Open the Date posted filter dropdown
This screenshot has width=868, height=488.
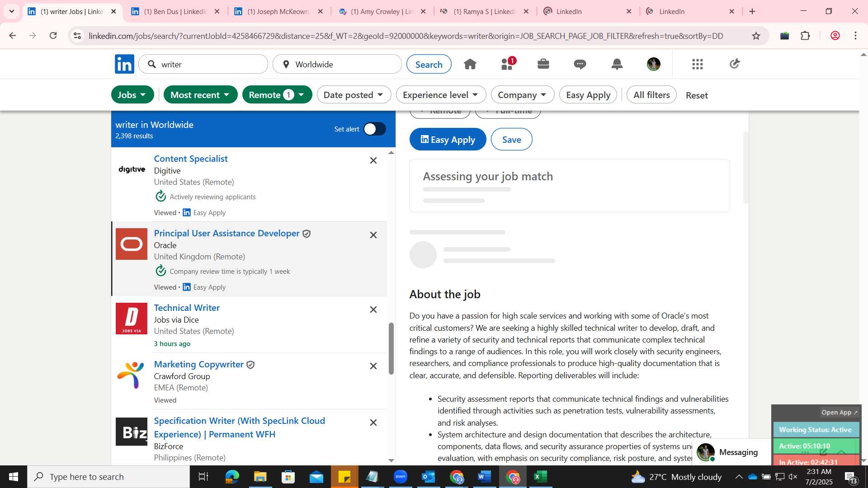pos(354,94)
